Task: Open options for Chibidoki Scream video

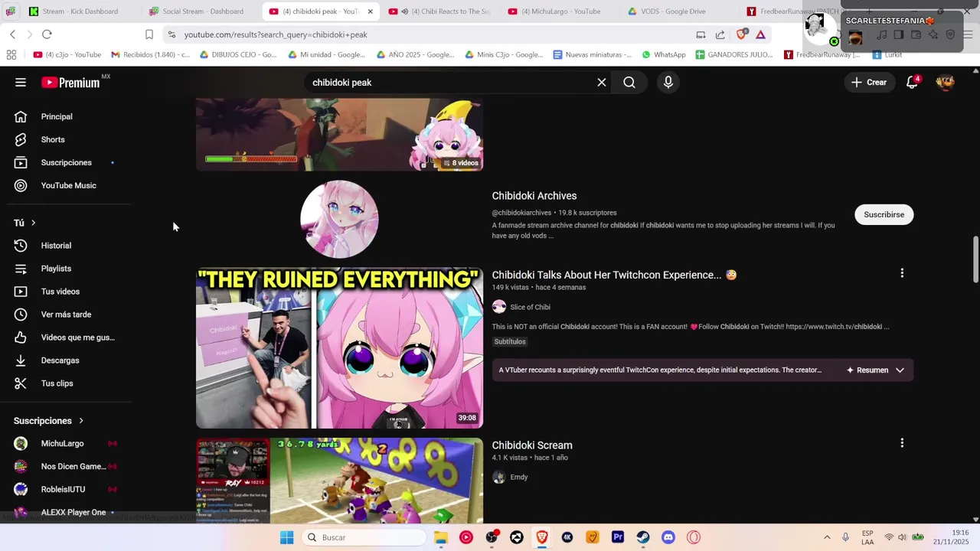Action: click(x=902, y=443)
